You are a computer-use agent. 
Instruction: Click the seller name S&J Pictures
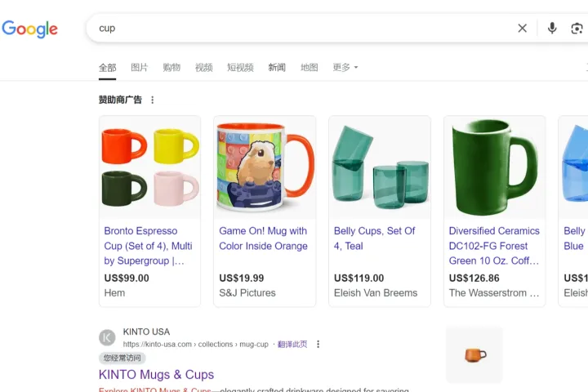pos(247,292)
